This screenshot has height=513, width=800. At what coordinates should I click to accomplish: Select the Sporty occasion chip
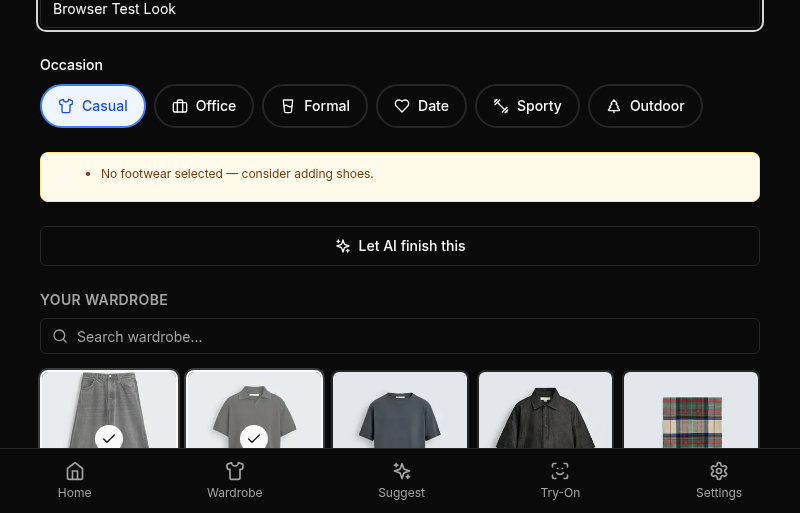pyautogui.click(x=527, y=106)
